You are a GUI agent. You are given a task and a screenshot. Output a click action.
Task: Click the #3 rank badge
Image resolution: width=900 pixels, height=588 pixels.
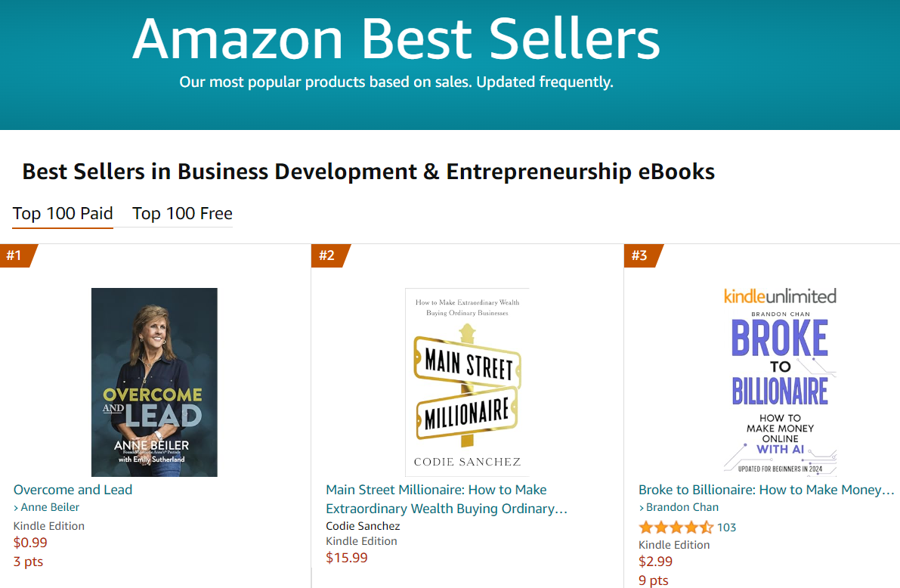(640, 255)
